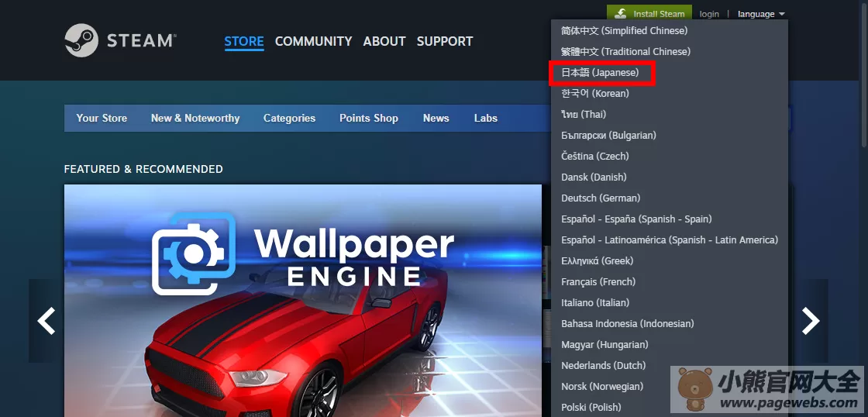This screenshot has width=868, height=417.
Task: Select Bahasa Indonesia language
Action: 670,323
